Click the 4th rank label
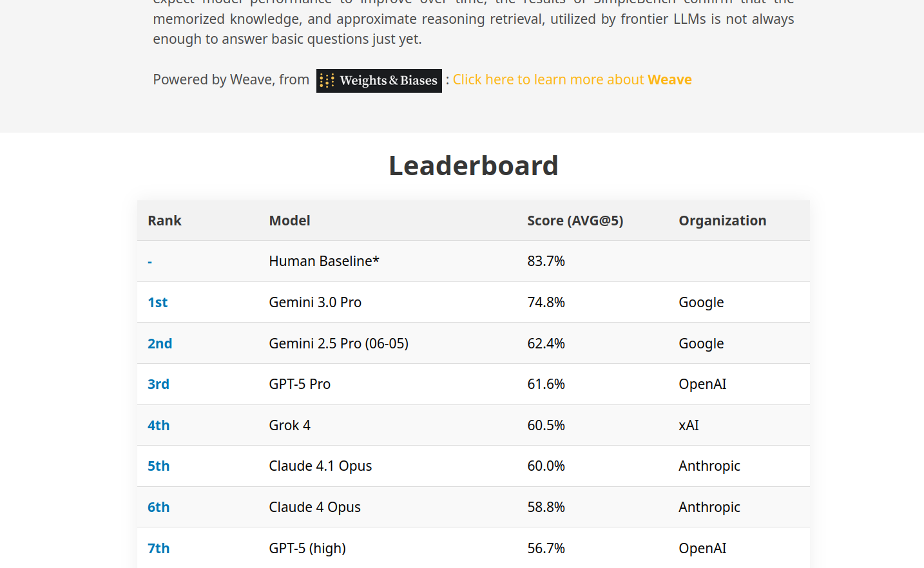 (x=159, y=426)
